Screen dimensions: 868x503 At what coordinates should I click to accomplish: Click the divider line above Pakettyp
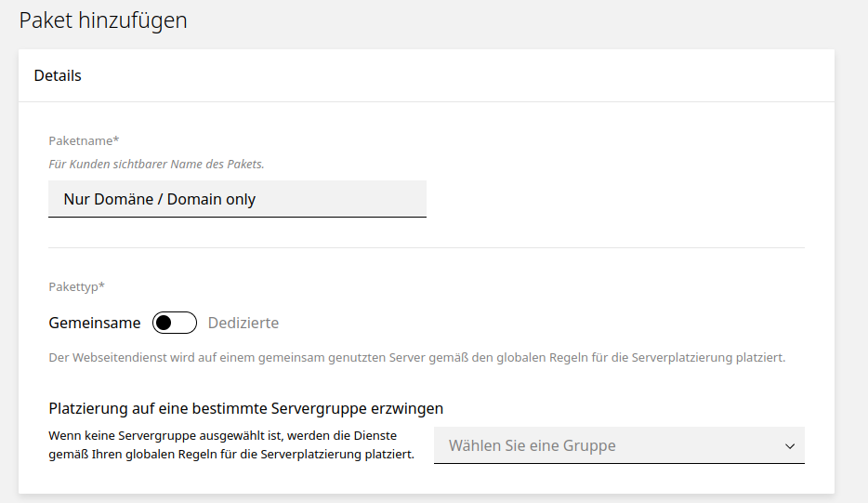point(426,248)
